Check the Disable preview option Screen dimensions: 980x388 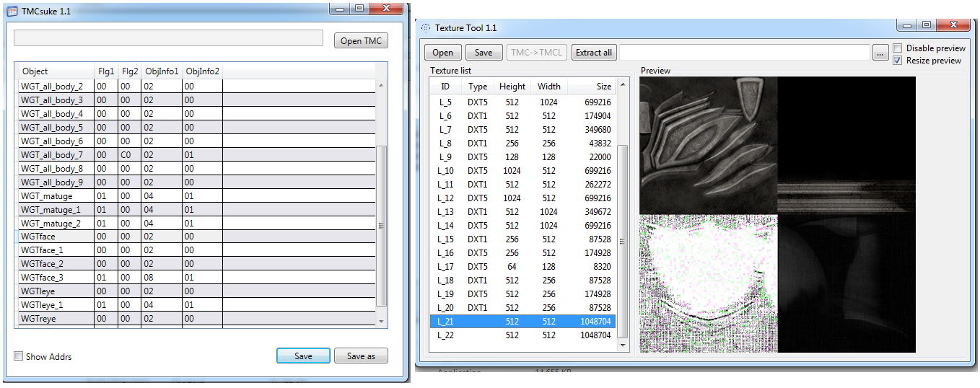pos(897,48)
